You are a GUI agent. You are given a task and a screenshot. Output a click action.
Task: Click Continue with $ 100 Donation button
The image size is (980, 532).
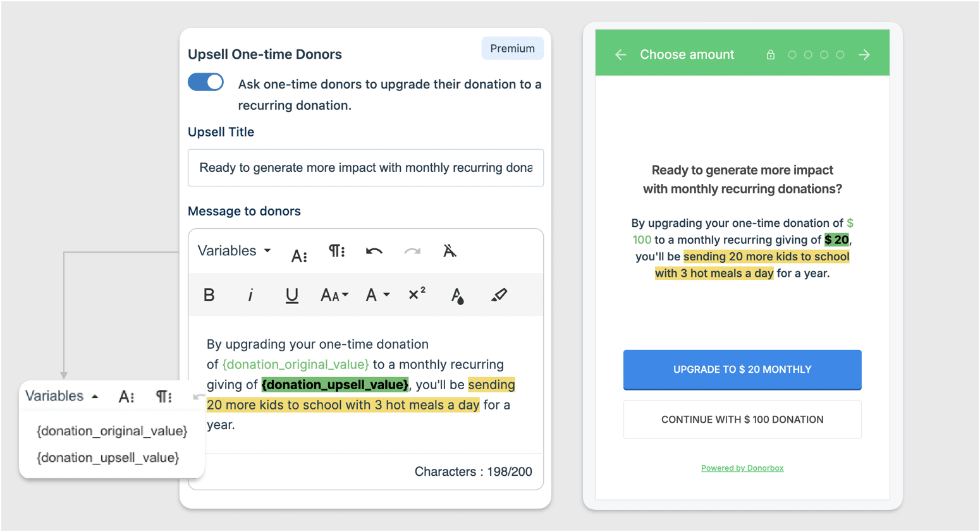(742, 420)
